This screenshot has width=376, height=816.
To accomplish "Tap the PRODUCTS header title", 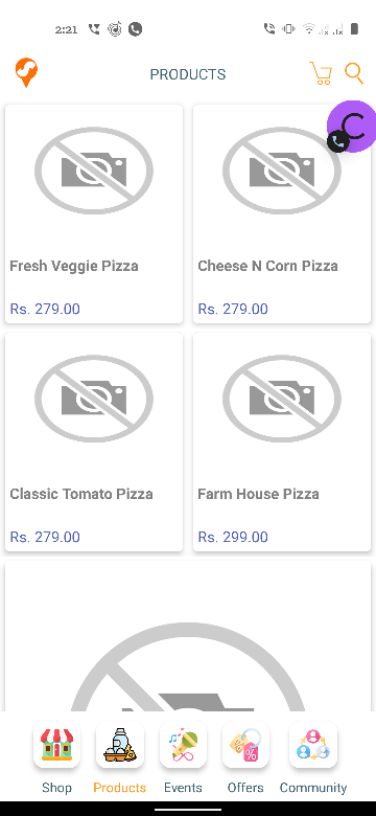I will pyautogui.click(x=188, y=74).
